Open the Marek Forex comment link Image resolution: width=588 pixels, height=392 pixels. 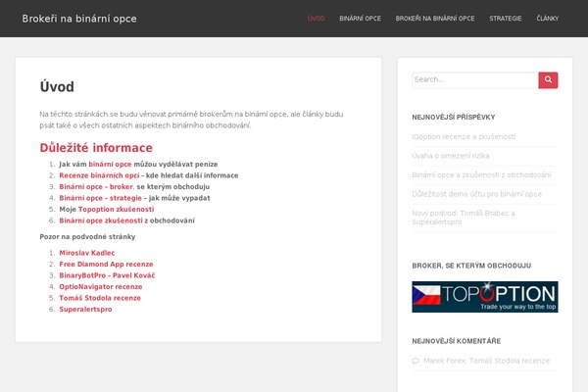point(486,361)
